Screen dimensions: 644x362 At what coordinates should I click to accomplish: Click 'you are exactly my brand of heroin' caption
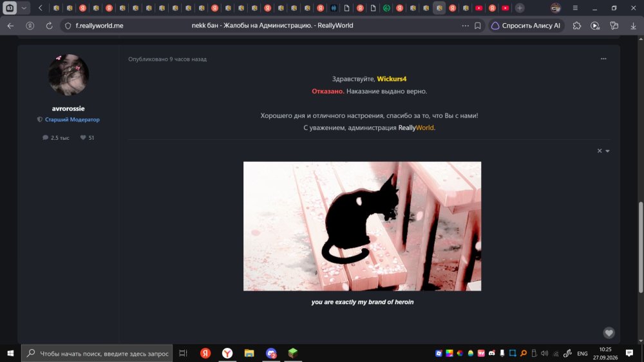(362, 302)
